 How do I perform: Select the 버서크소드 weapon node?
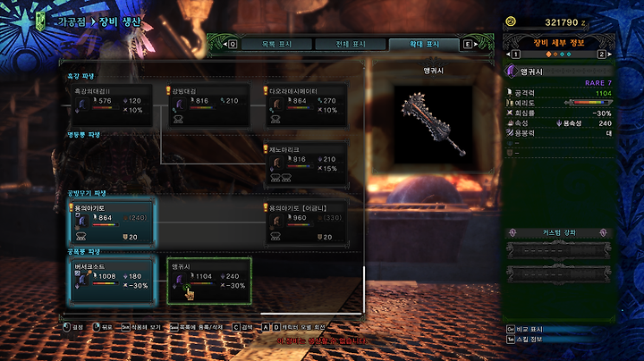112,281
